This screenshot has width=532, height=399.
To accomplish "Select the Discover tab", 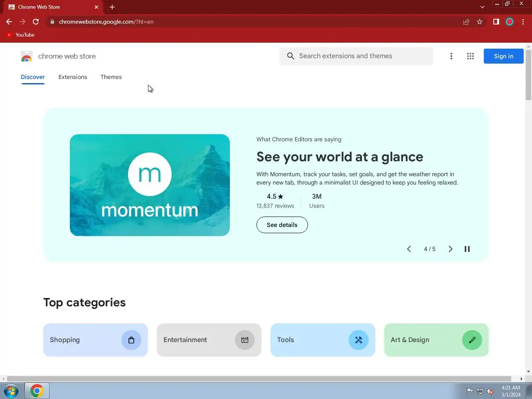I will pyautogui.click(x=33, y=77).
